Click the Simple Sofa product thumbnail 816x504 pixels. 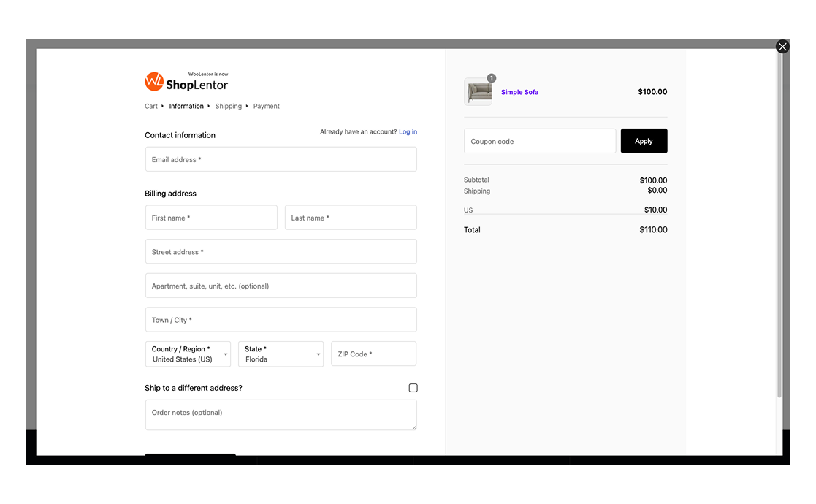478,91
